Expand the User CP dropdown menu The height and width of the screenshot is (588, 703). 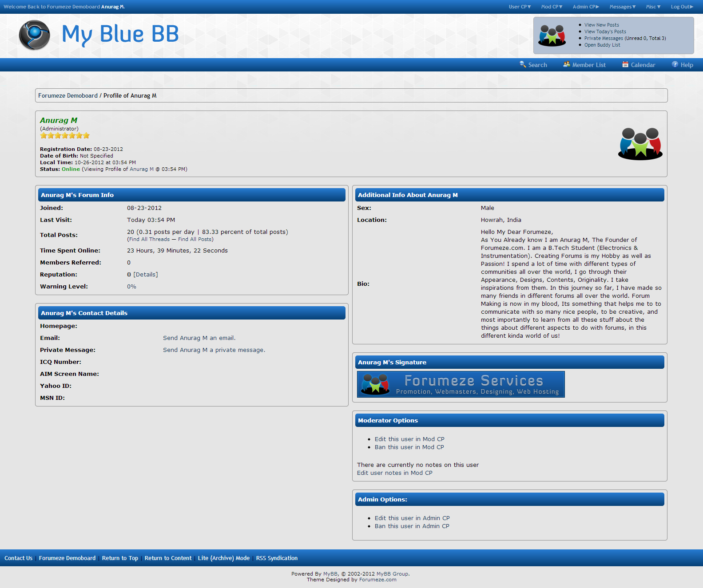(520, 7)
